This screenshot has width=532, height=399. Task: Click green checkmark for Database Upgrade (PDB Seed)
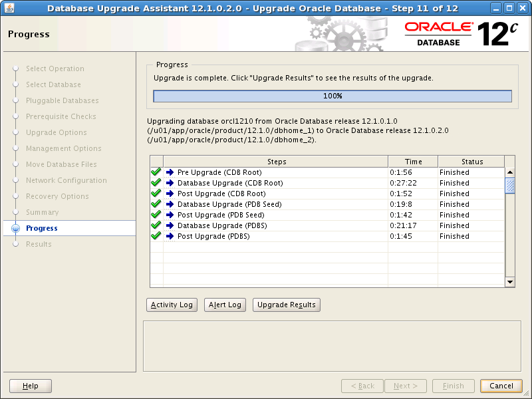coord(156,204)
